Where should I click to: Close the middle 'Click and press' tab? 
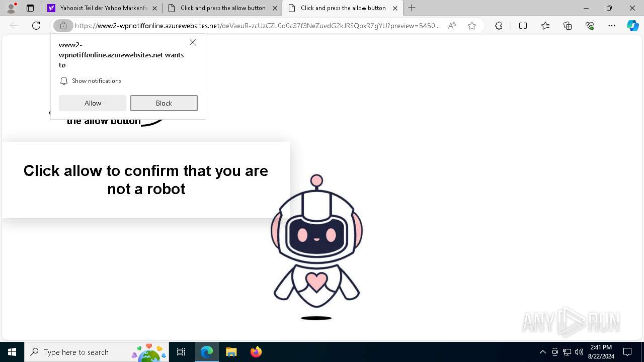point(275,8)
